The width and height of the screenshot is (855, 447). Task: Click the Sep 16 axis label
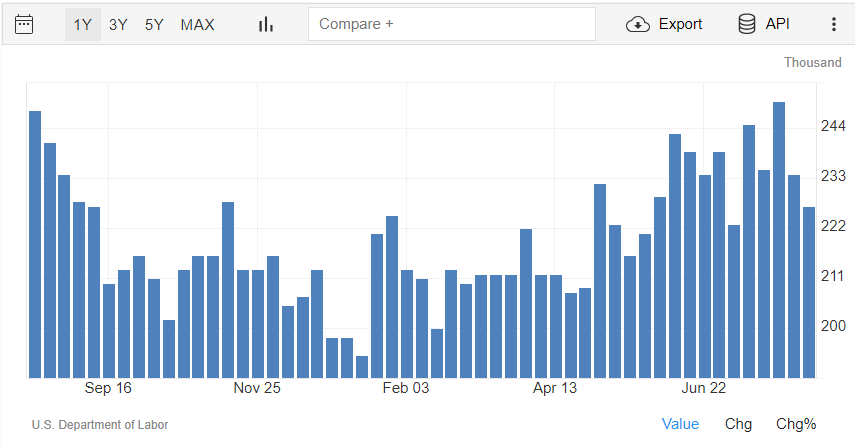point(108,388)
